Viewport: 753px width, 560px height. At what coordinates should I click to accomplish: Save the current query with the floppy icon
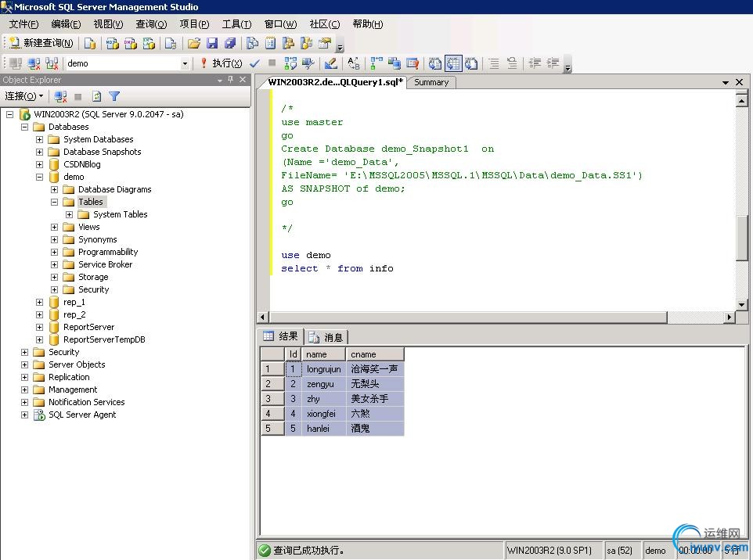coord(212,43)
